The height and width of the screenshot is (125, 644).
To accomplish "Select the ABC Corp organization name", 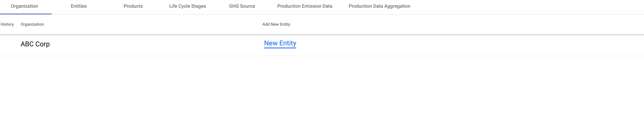I will (x=35, y=44).
